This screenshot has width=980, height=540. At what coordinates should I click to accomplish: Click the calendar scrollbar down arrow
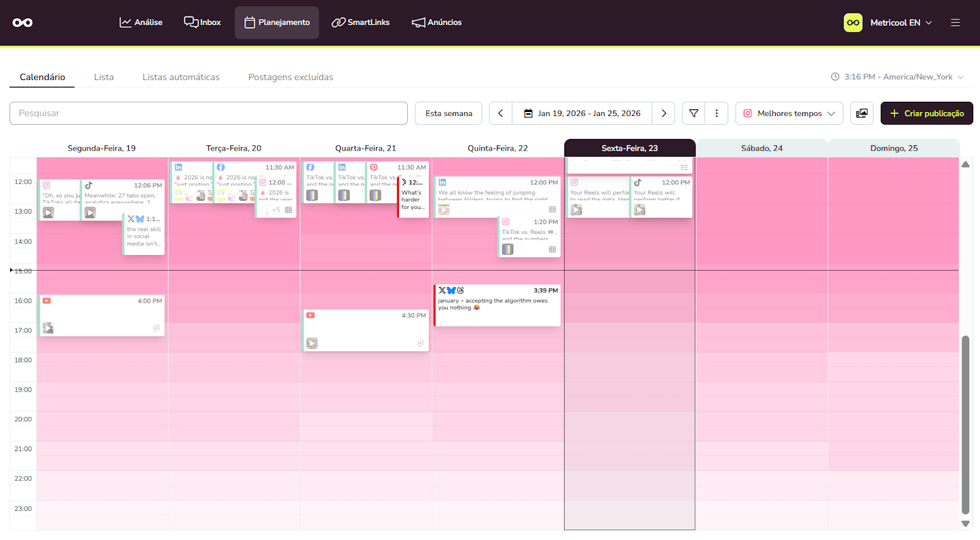coord(966,524)
